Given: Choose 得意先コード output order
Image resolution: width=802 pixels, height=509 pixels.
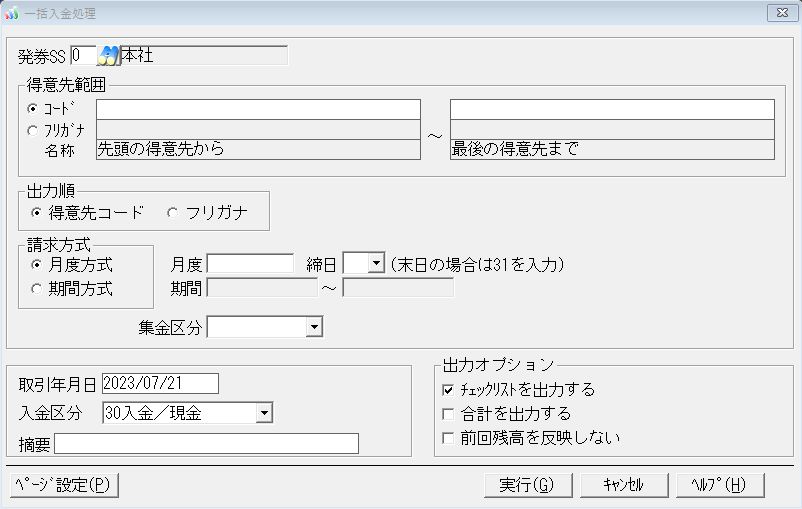Looking at the screenshot, I should pyautogui.click(x=39, y=212).
